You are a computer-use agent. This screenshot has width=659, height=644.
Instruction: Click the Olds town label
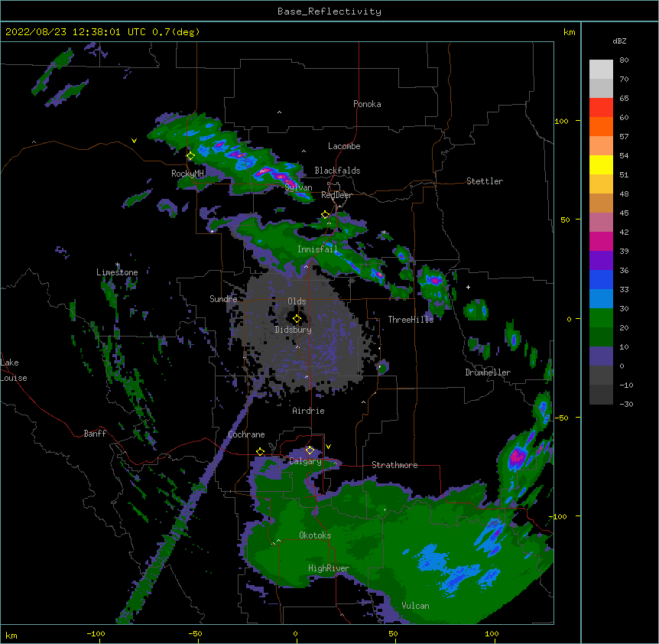pyautogui.click(x=297, y=301)
